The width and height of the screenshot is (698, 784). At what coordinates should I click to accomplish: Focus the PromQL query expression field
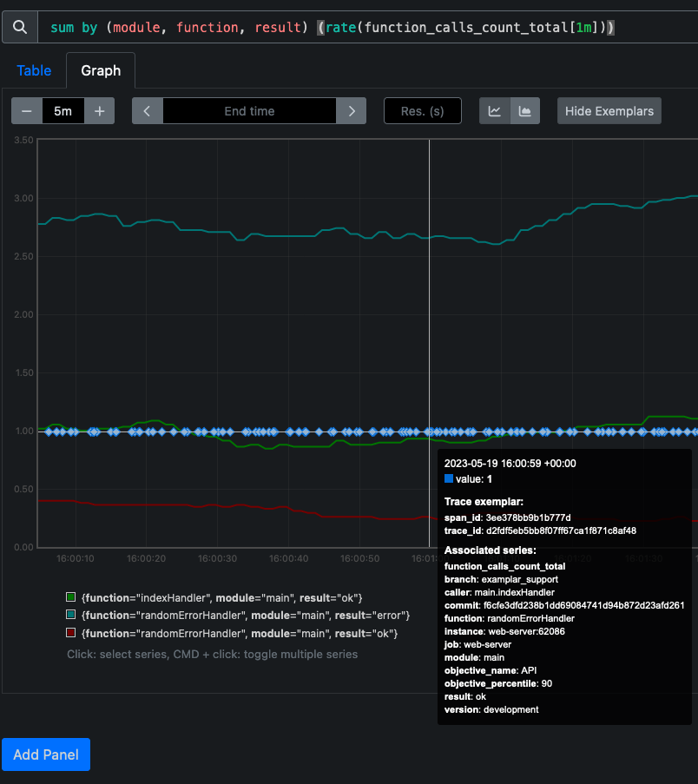(x=368, y=27)
